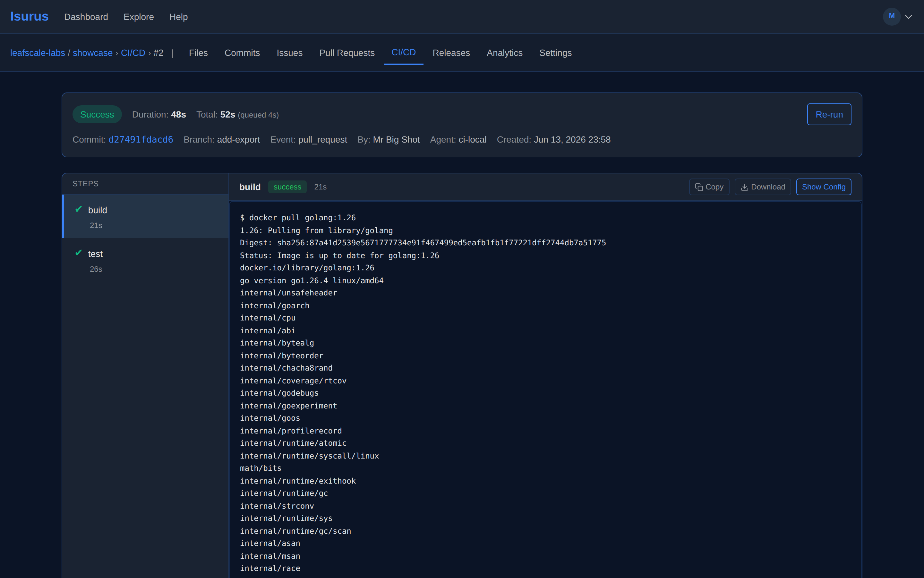The image size is (924, 578).
Task: Click the 'internal/profilerecord' log line
Action: 291,431
